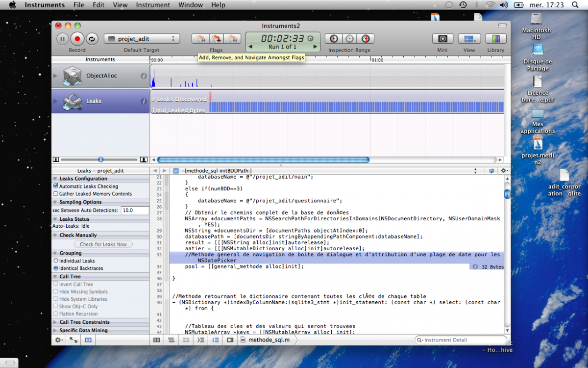Open the View toolbar button
The height and width of the screenshot is (368, 588).
pyautogui.click(x=469, y=39)
